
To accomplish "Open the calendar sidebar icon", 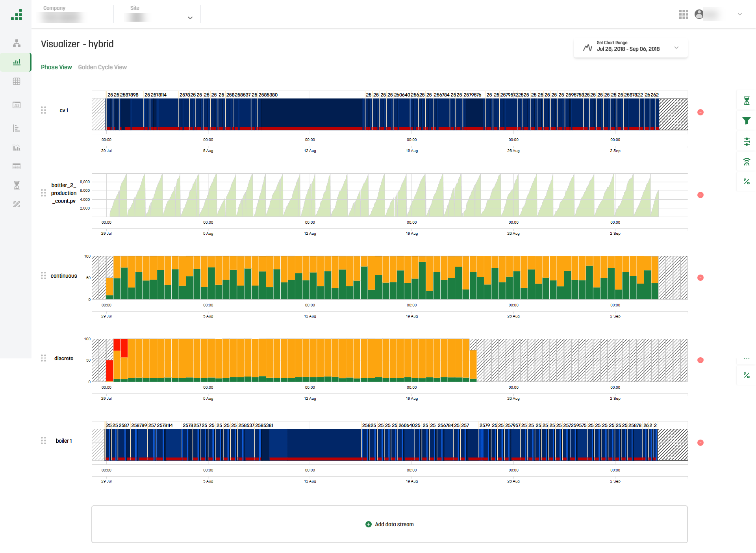I will (17, 105).
